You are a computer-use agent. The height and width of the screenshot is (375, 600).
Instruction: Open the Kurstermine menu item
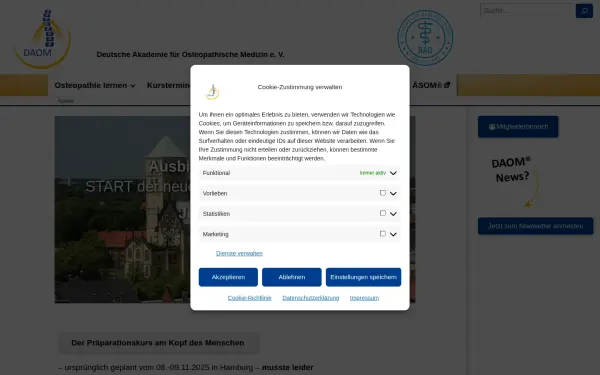(168, 85)
